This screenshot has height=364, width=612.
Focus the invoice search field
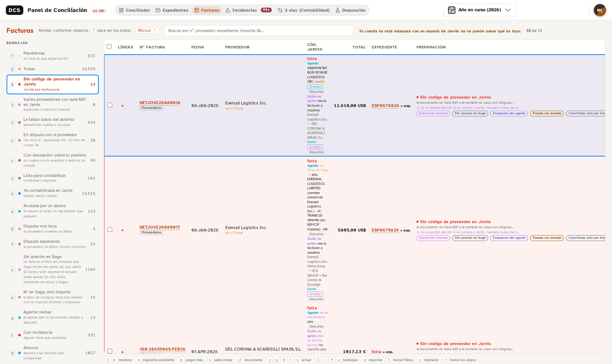(x=259, y=31)
